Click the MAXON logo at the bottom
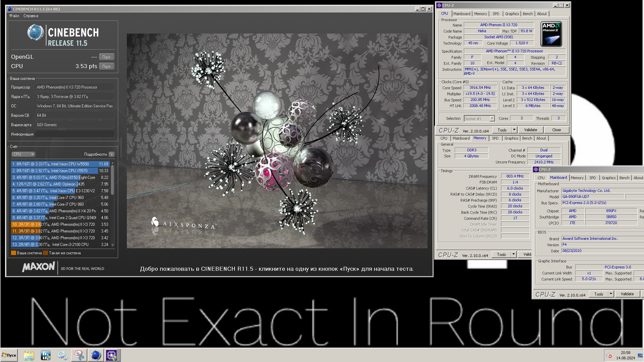The height and width of the screenshot is (362, 644). tap(38, 267)
